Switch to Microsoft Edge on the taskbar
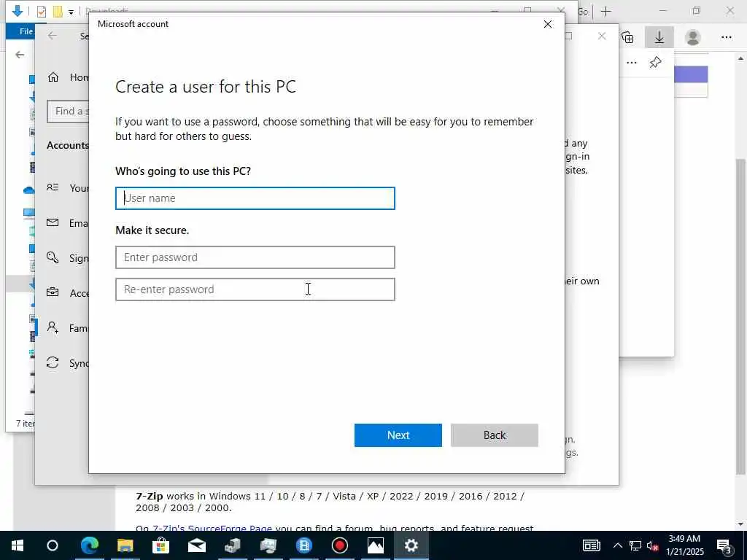The image size is (747, 560). (89, 545)
